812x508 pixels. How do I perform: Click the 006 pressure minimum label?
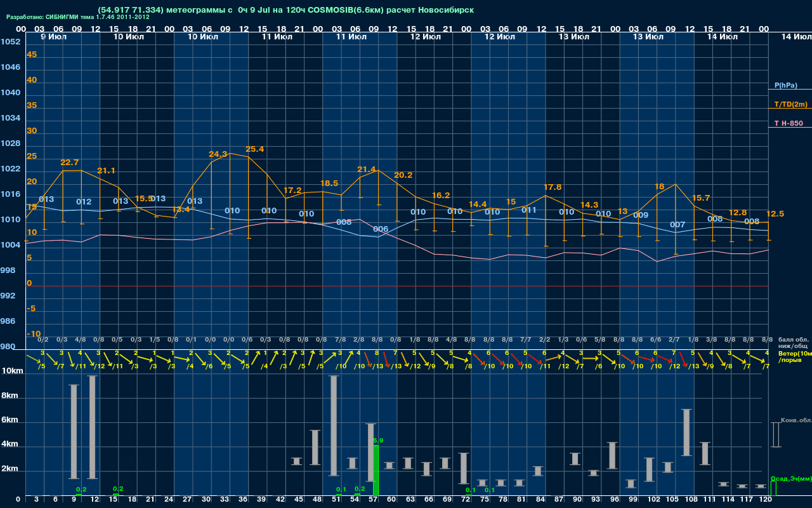[381, 229]
